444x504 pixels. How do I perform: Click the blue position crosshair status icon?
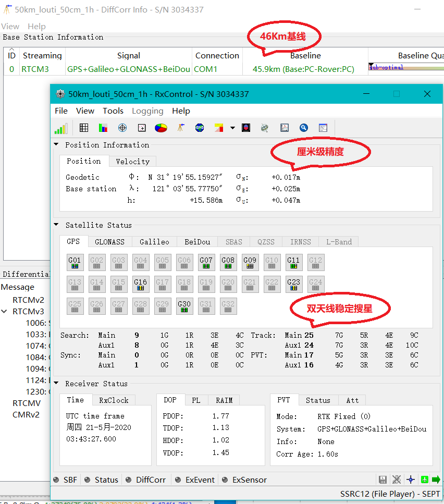[x=411, y=480]
